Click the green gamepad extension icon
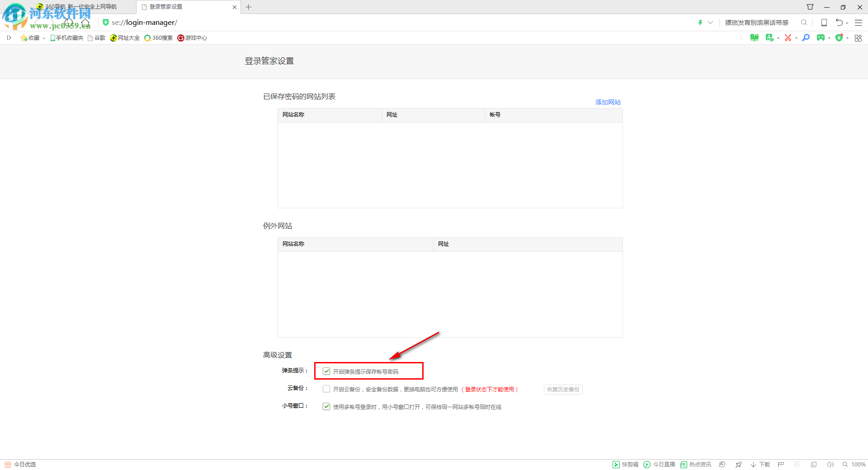This screenshot has height=470, width=868. coord(821,38)
